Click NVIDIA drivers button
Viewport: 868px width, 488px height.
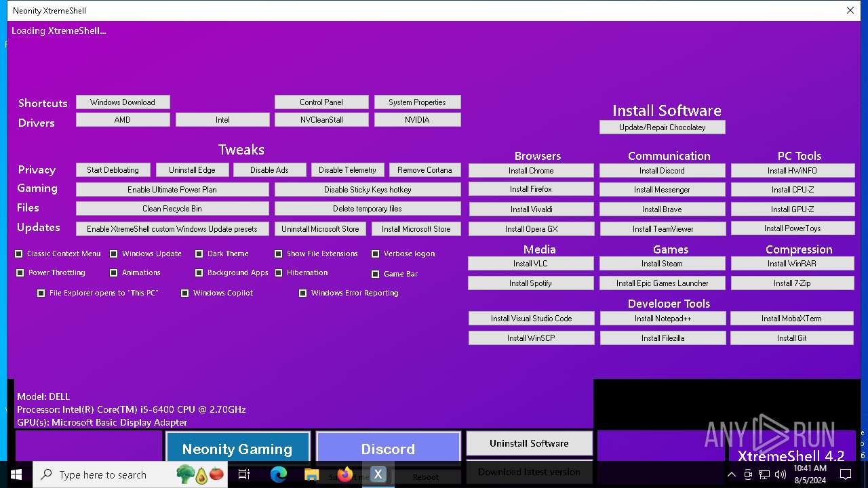tap(417, 120)
